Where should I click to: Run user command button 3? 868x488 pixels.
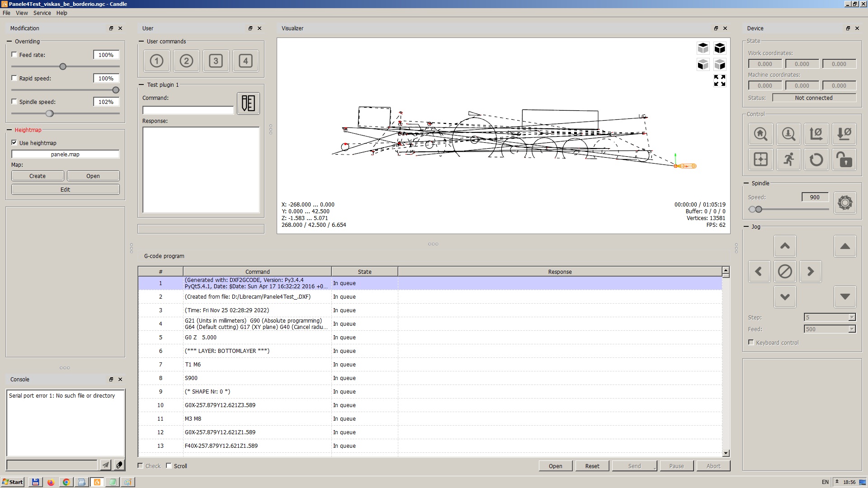[x=216, y=61]
